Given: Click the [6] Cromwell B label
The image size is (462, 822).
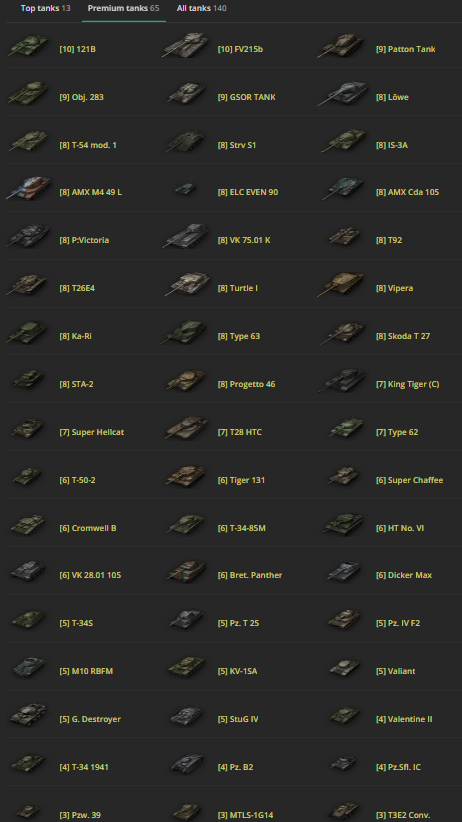Looking at the screenshot, I should tap(88, 528).
